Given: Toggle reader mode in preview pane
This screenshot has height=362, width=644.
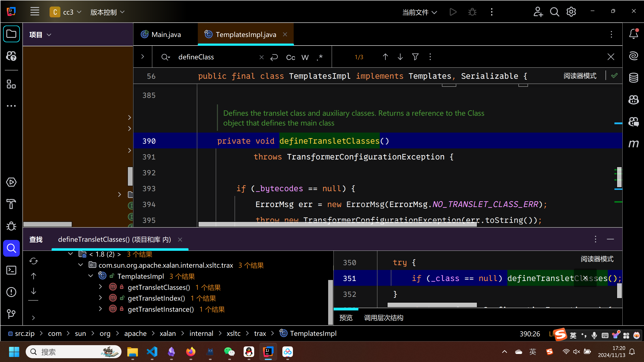Looking at the screenshot, I should coord(597,259).
